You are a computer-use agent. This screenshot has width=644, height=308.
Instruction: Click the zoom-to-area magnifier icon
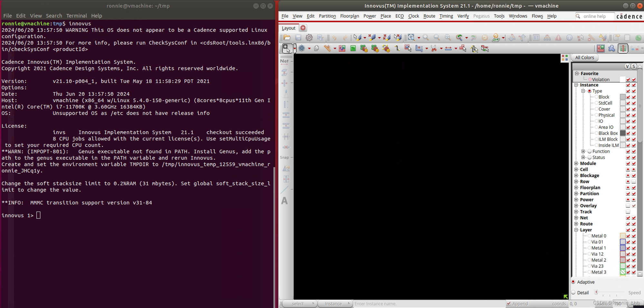coord(411,38)
